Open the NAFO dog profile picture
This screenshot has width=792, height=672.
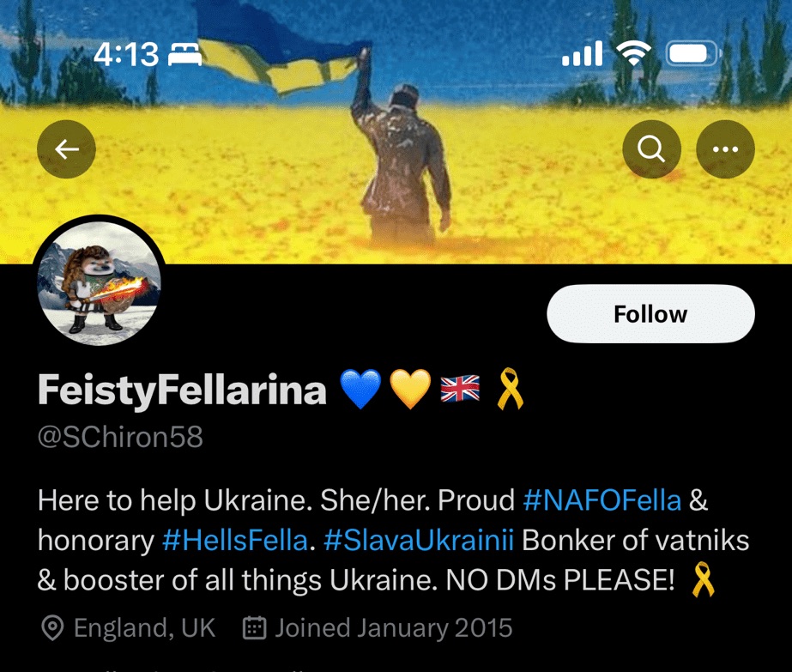click(99, 283)
